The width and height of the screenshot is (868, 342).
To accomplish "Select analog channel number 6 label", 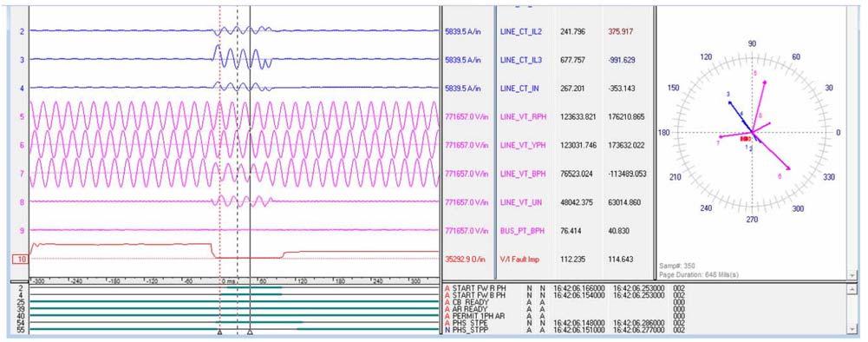I will point(22,145).
